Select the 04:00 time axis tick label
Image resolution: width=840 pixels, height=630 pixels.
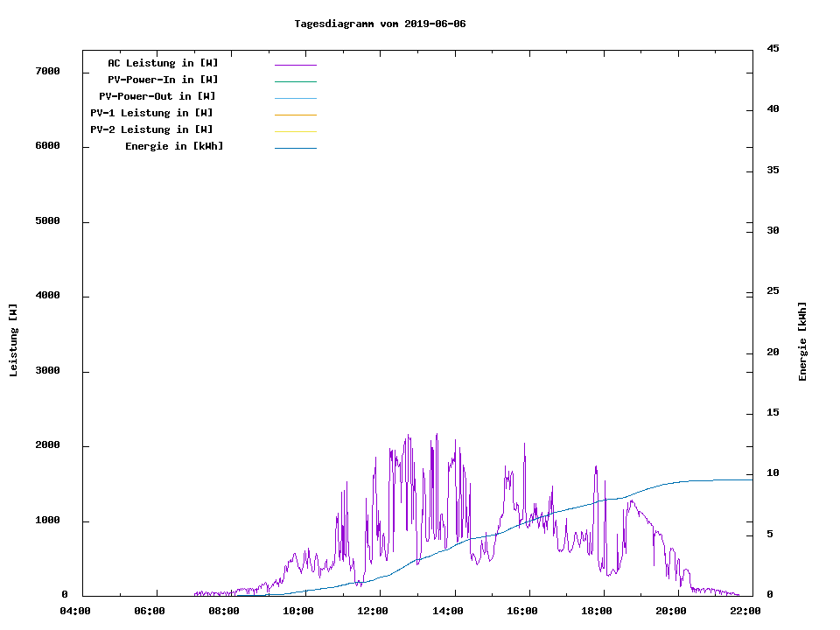click(75, 611)
